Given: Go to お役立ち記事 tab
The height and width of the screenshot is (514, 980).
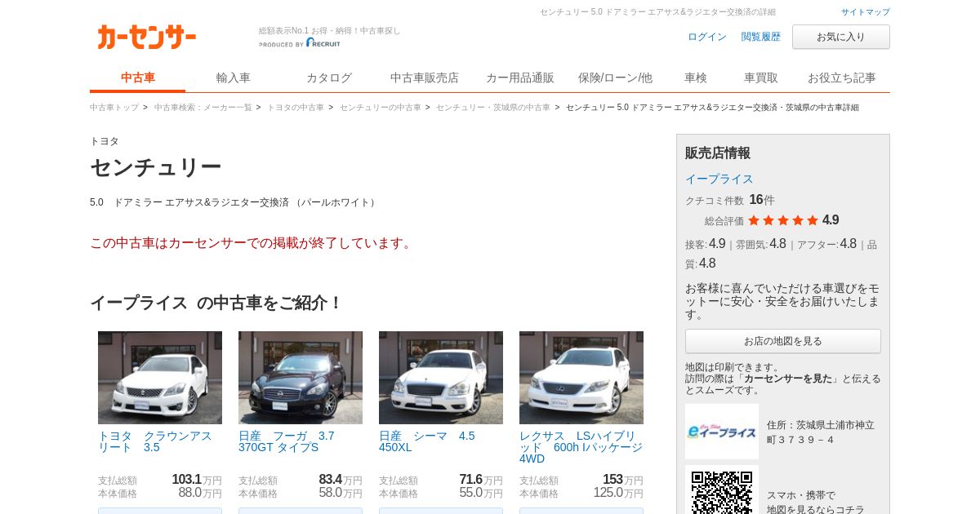Looking at the screenshot, I should tap(842, 78).
